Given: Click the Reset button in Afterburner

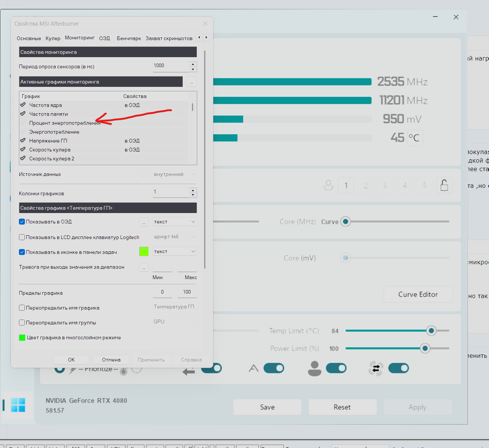Looking at the screenshot, I should point(342,407).
